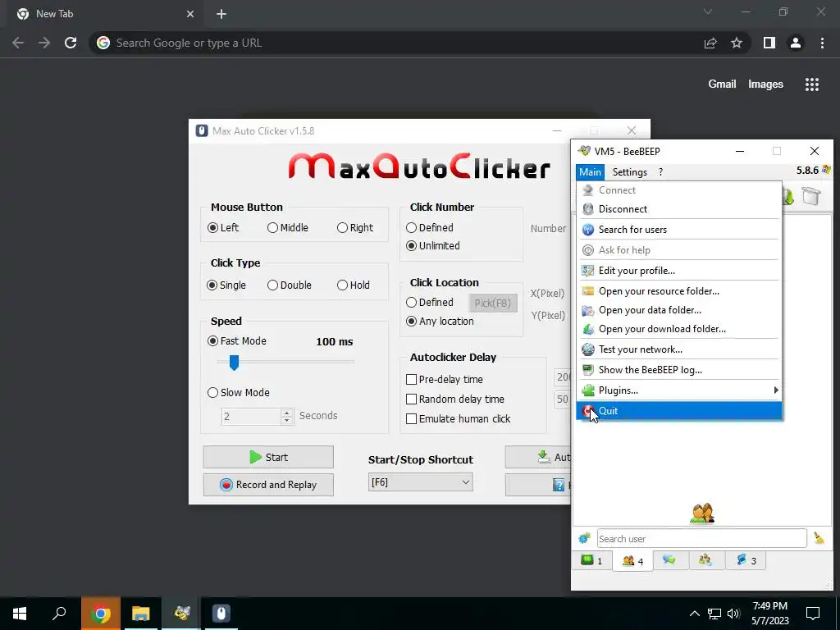The width and height of the screenshot is (840, 630).
Task: Click the Quit power icon in menu
Action: click(x=587, y=411)
